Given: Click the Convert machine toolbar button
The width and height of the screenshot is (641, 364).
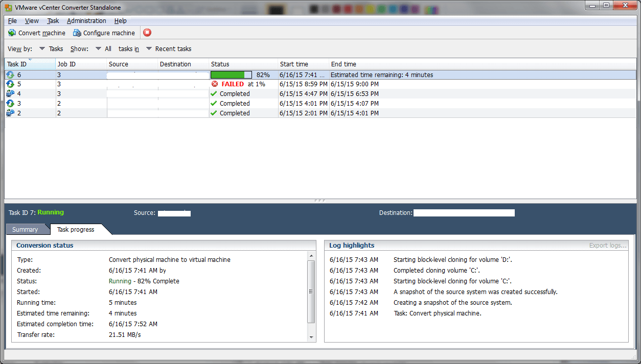Looking at the screenshot, I should (37, 33).
